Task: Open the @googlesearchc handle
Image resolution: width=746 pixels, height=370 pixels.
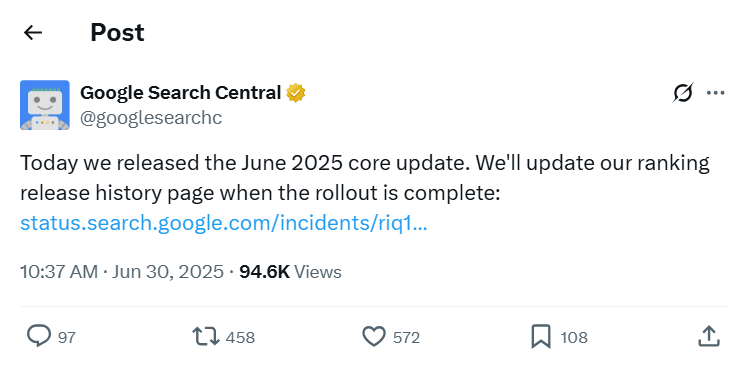Action: (151, 117)
